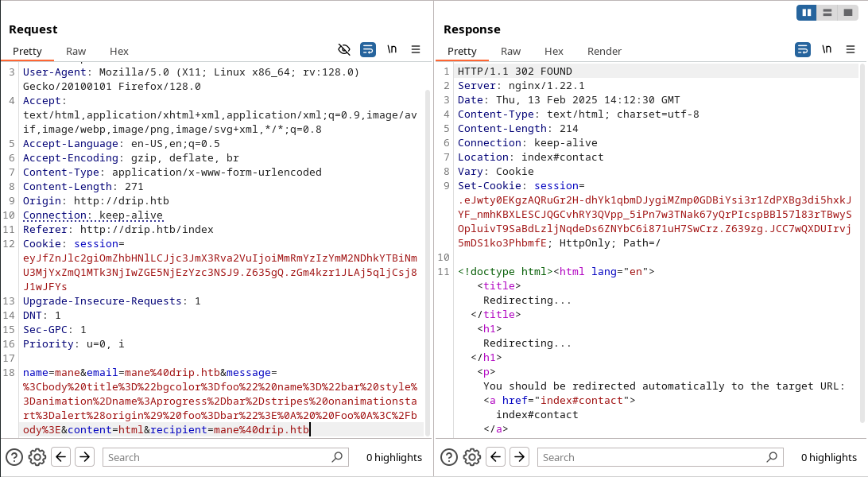Switch to Hex tab in Request panel
This screenshot has width=868, height=477.
pos(119,51)
